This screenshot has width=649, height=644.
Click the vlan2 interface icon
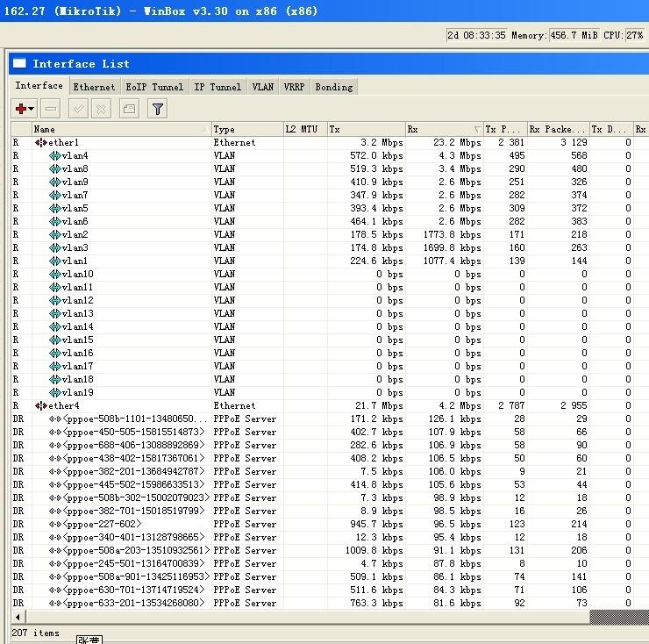click(54, 235)
